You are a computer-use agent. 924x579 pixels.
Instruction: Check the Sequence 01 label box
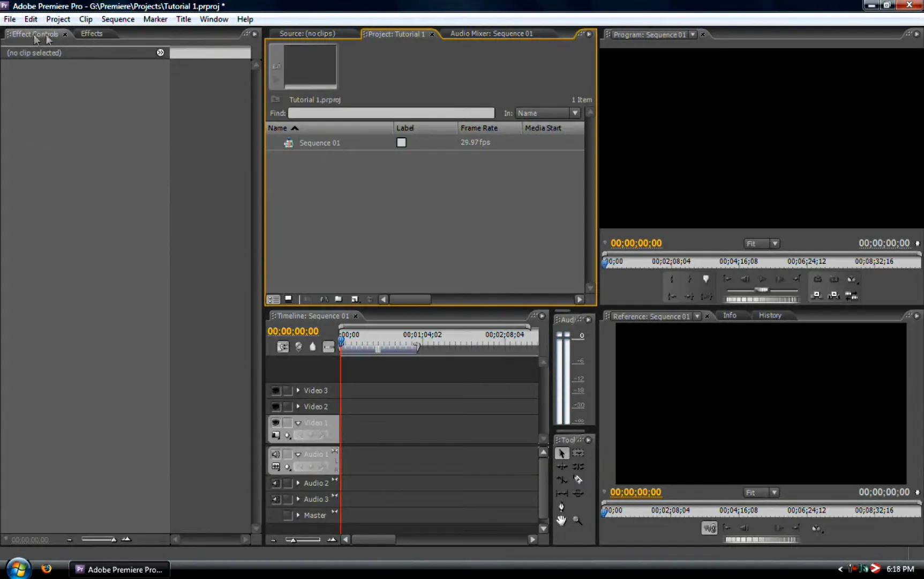tap(401, 143)
